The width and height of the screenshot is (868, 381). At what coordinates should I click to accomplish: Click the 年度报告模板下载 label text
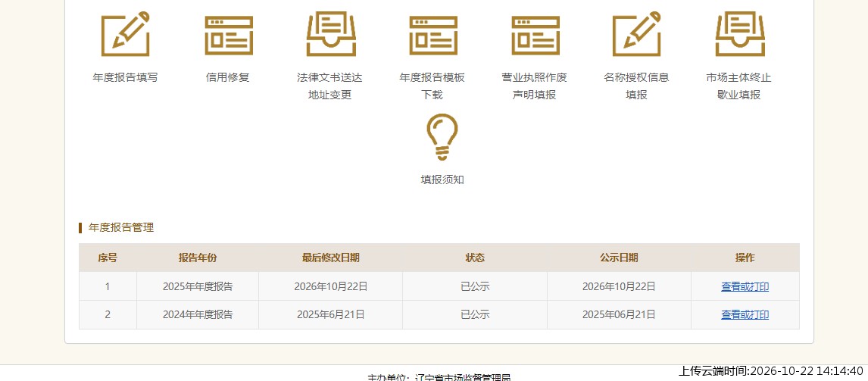(x=432, y=86)
